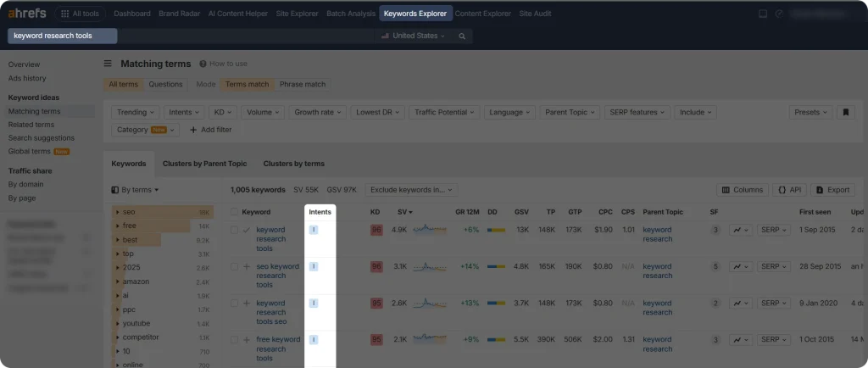868x368 pixels.
Task: Tick checkbox for 'free keyword research tools' row
Action: 234,340
